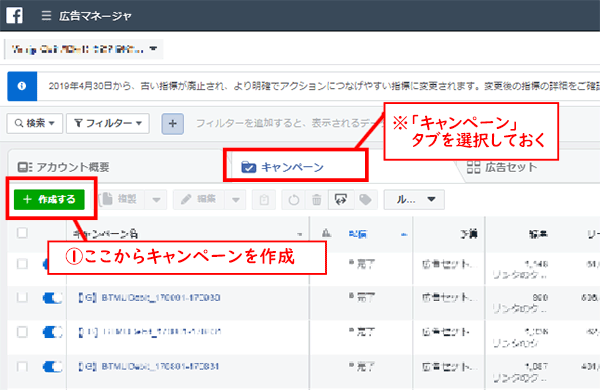Open the フィルター dropdown
600x390 pixels.
pyautogui.click(x=108, y=123)
